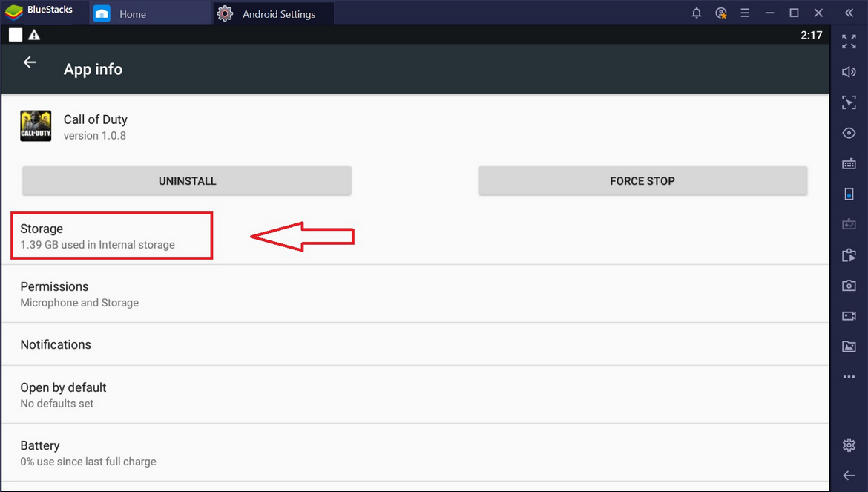The width and height of the screenshot is (868, 492).
Task: Go back using the App info arrow
Action: pos(30,62)
